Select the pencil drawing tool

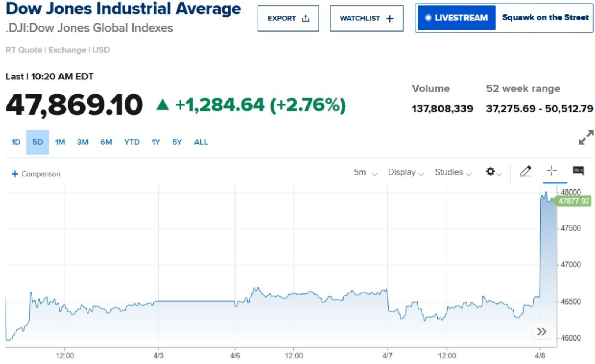(525, 171)
